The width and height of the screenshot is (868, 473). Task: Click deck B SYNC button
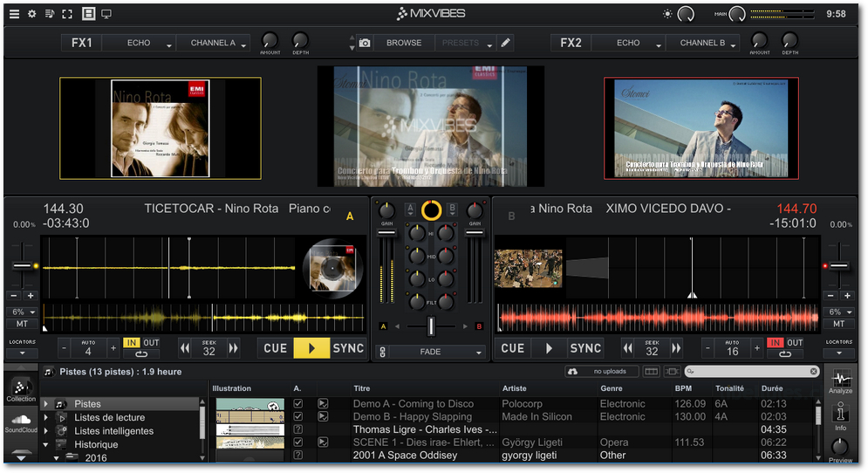point(585,348)
